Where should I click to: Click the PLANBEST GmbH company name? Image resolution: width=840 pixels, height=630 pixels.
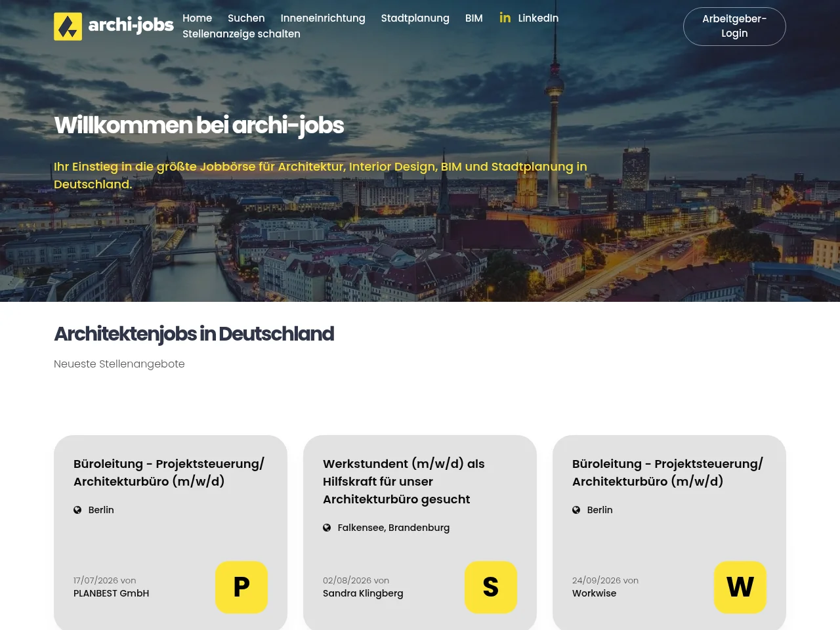pos(111,593)
